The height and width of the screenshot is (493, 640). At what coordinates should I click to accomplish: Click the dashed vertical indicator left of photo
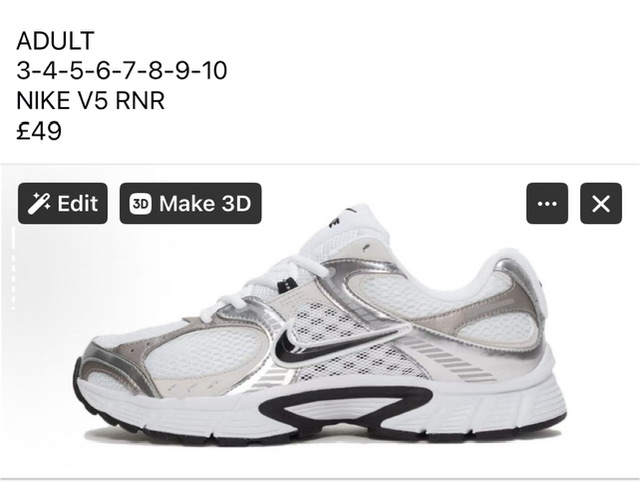click(13, 268)
